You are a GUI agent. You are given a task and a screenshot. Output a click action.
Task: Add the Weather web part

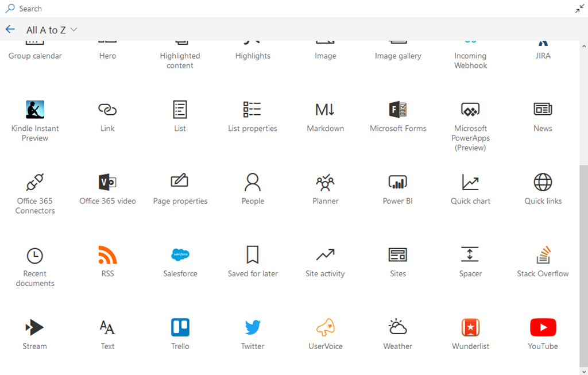(398, 328)
